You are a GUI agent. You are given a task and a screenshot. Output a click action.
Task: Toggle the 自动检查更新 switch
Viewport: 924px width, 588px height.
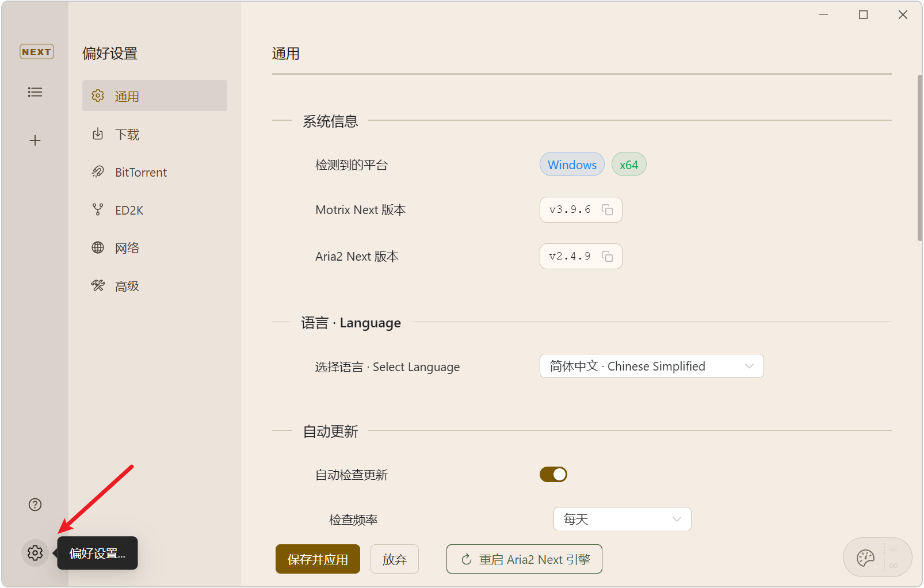coord(553,474)
